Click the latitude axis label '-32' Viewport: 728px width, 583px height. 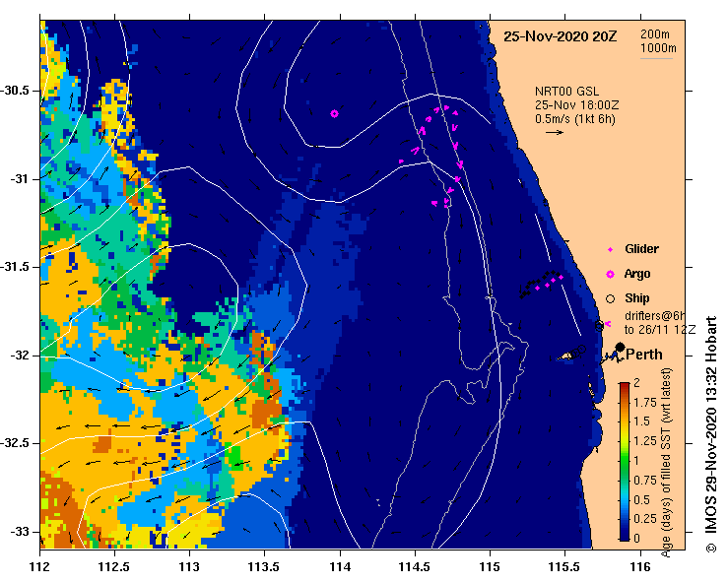click(20, 356)
